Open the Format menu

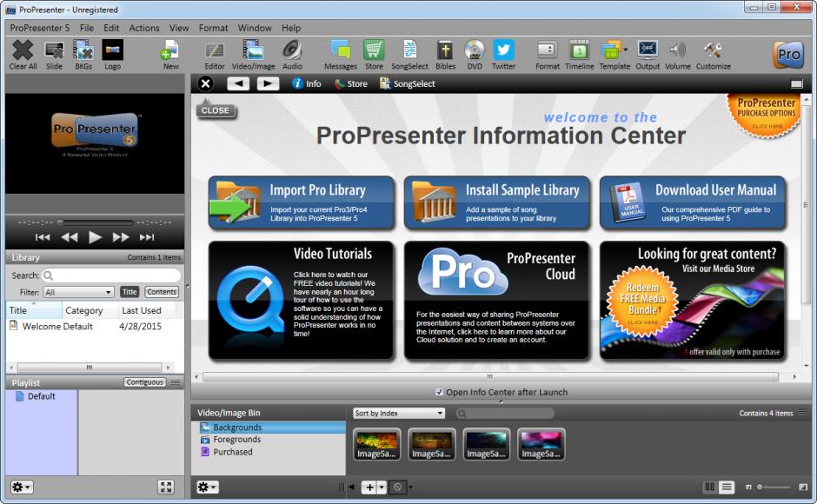[x=213, y=28]
